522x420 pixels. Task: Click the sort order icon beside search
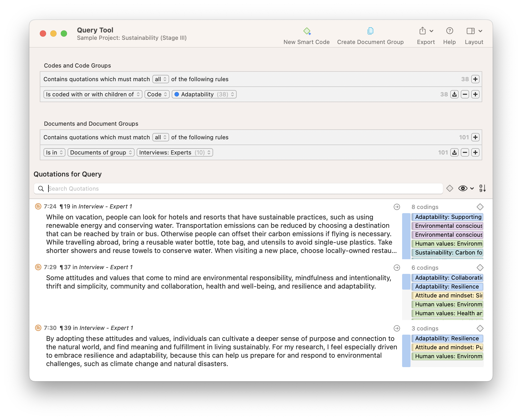482,188
